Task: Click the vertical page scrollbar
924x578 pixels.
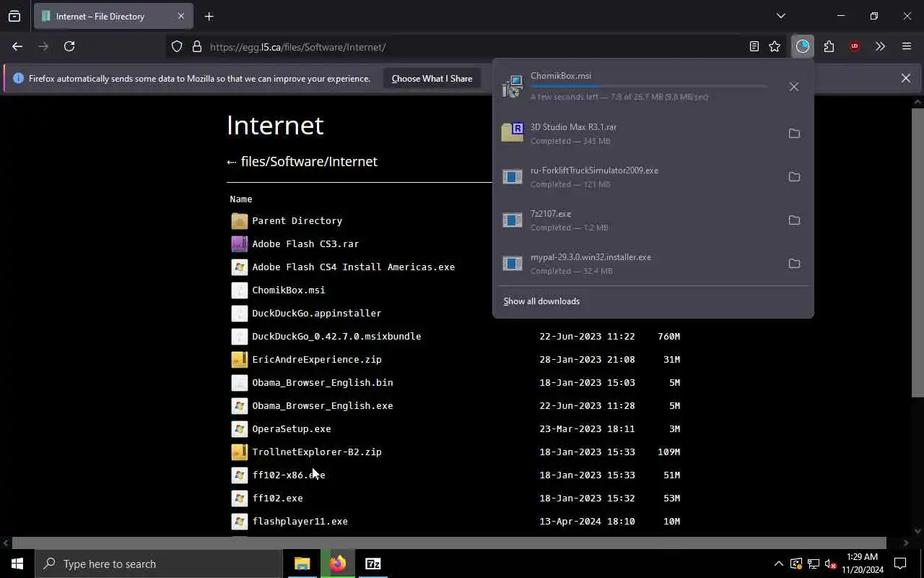Action: pyautogui.click(x=918, y=251)
